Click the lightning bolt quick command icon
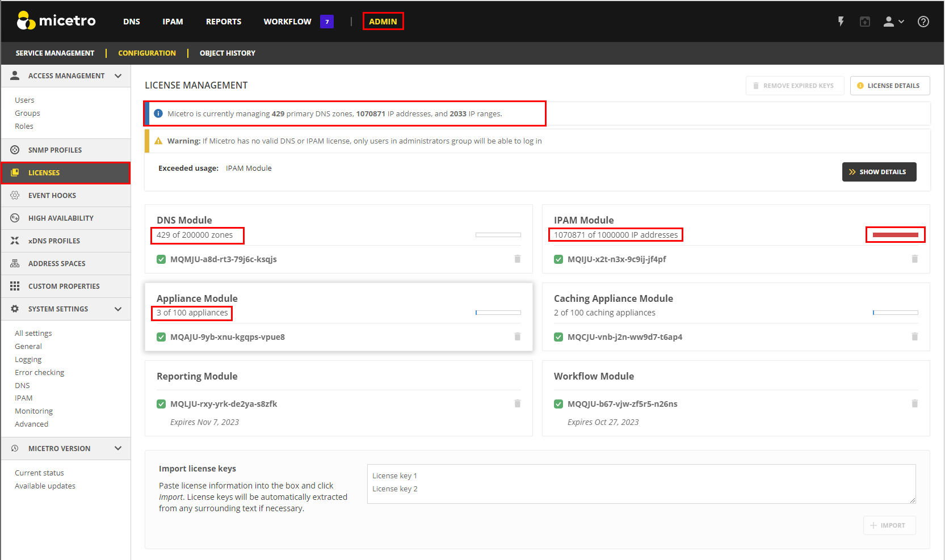Viewport: 945px width, 560px height. pyautogui.click(x=841, y=22)
